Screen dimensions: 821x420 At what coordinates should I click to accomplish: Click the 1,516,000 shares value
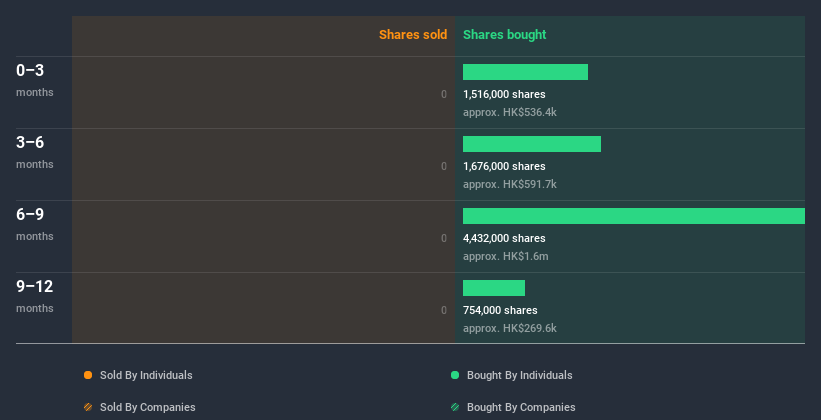504,94
